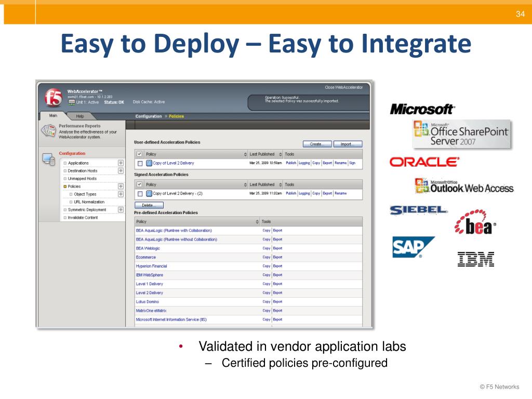Click the Siebel logo
Image resolution: width=532 pixels, height=399 pixels.
(x=419, y=210)
